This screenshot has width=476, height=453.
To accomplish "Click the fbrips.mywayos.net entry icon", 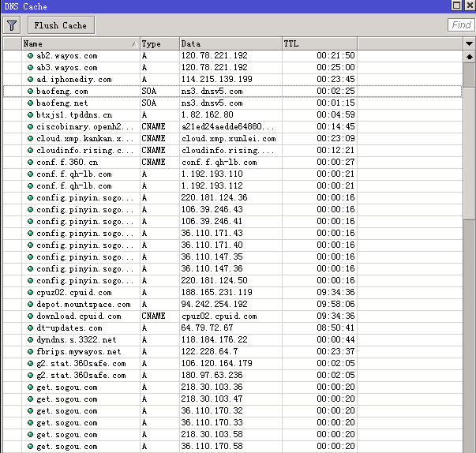I will [30, 352].
